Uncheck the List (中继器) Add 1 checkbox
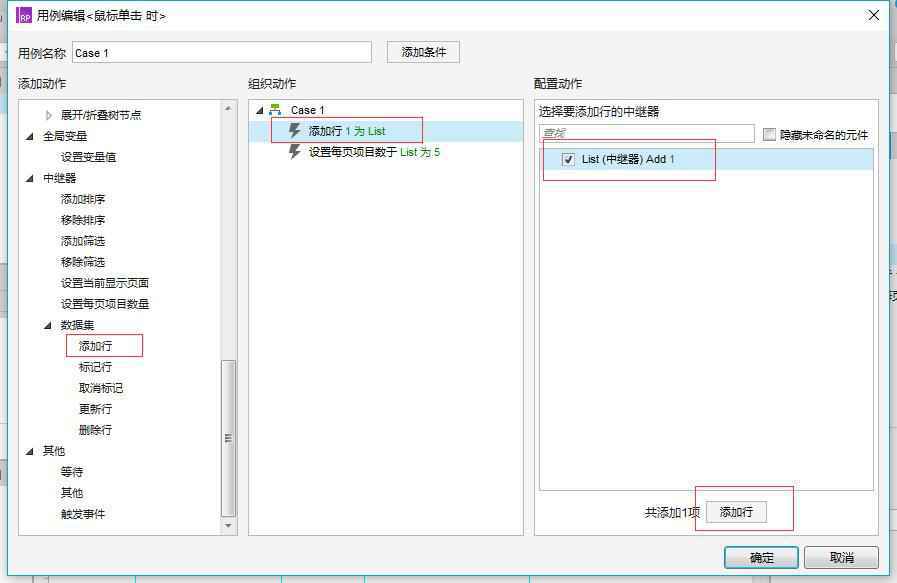 click(568, 160)
